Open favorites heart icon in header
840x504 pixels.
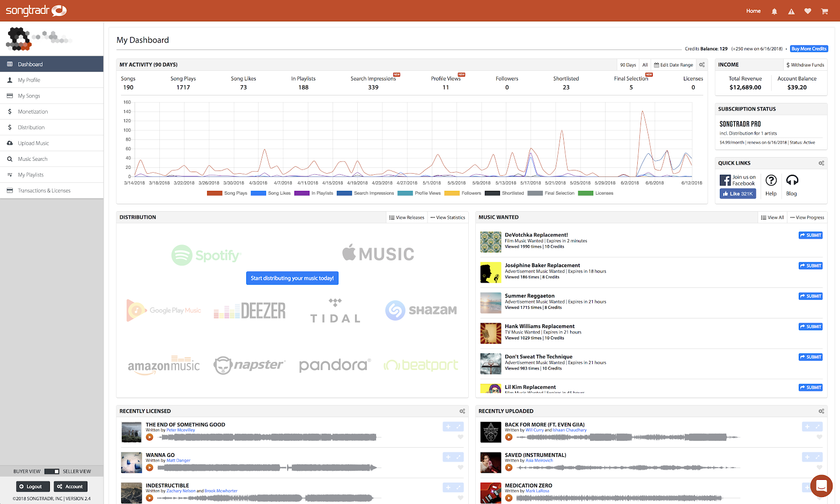click(808, 11)
